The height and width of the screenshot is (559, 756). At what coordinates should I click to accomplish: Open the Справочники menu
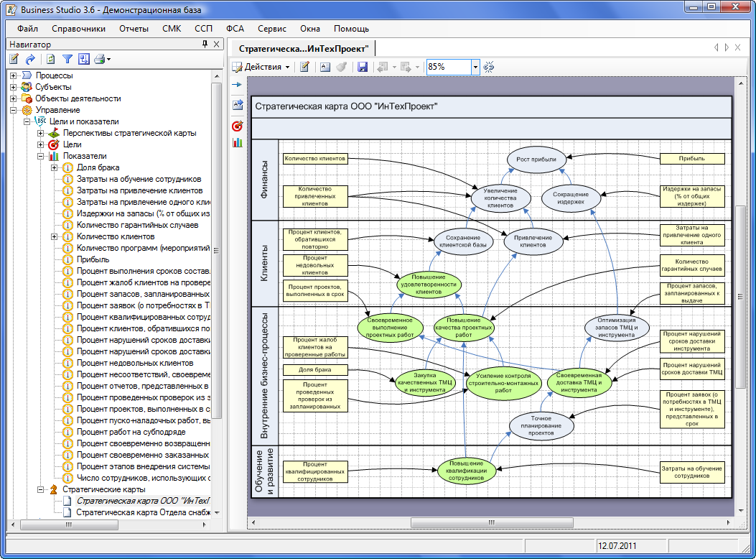[x=78, y=29]
